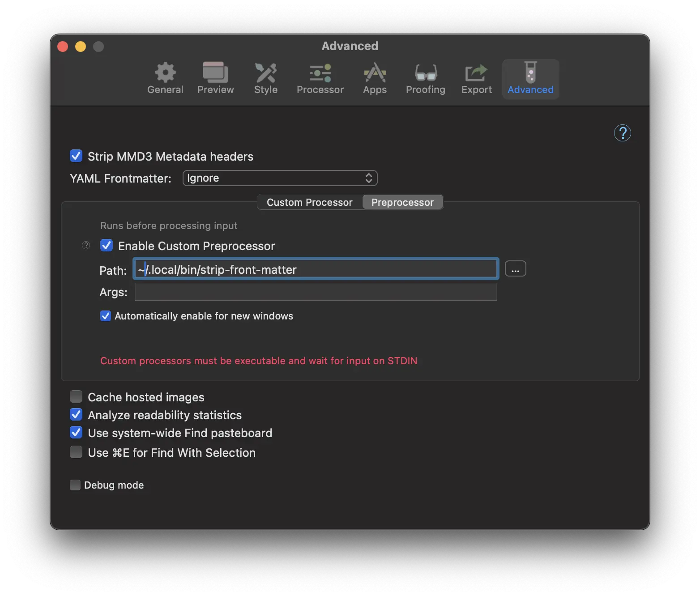Screen dimensions: 700x596
Task: Click the browse ellipsis button for Path
Action: (x=515, y=269)
